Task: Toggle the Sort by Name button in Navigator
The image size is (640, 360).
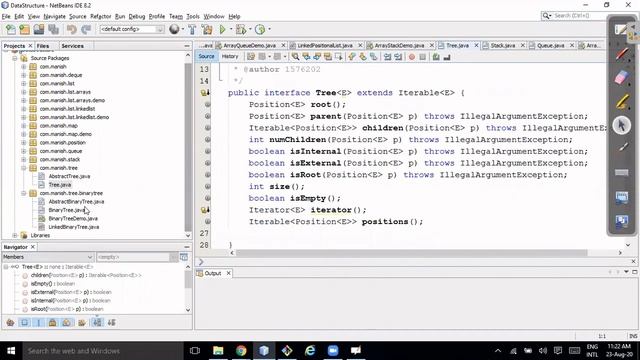Action: click(x=97, y=322)
